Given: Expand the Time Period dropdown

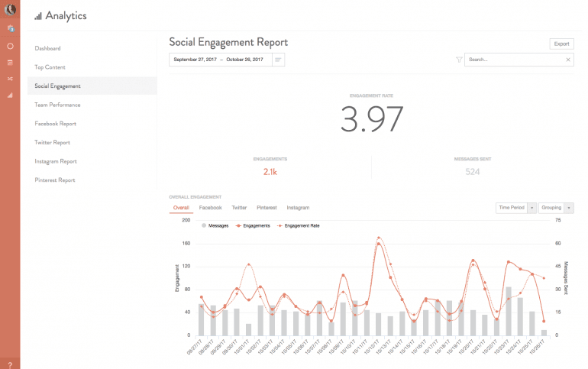Looking at the screenshot, I should pos(516,208).
